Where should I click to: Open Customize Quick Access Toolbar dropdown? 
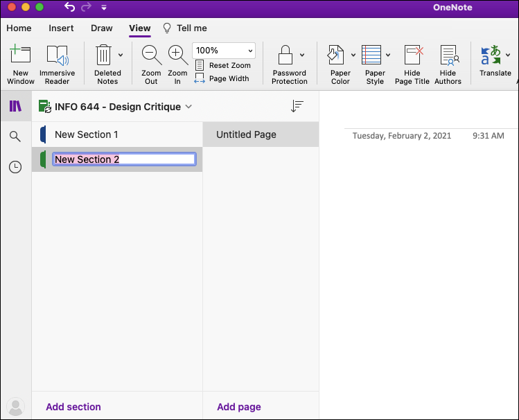[x=104, y=8]
